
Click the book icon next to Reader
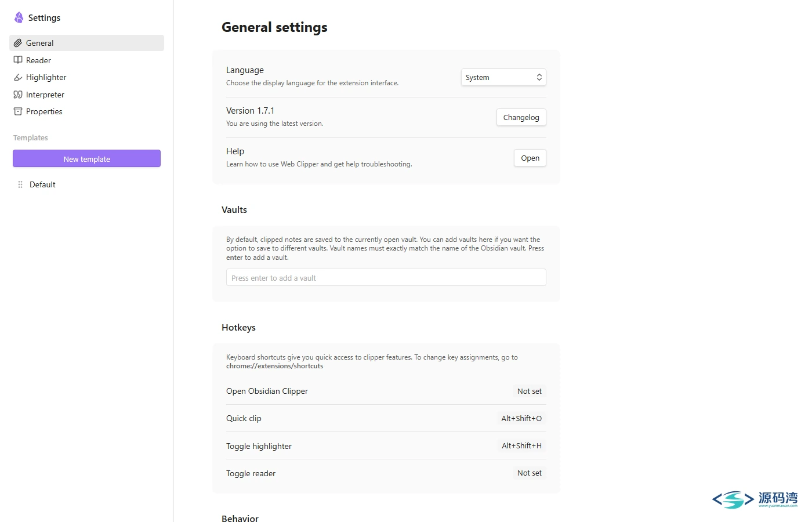pyautogui.click(x=18, y=60)
